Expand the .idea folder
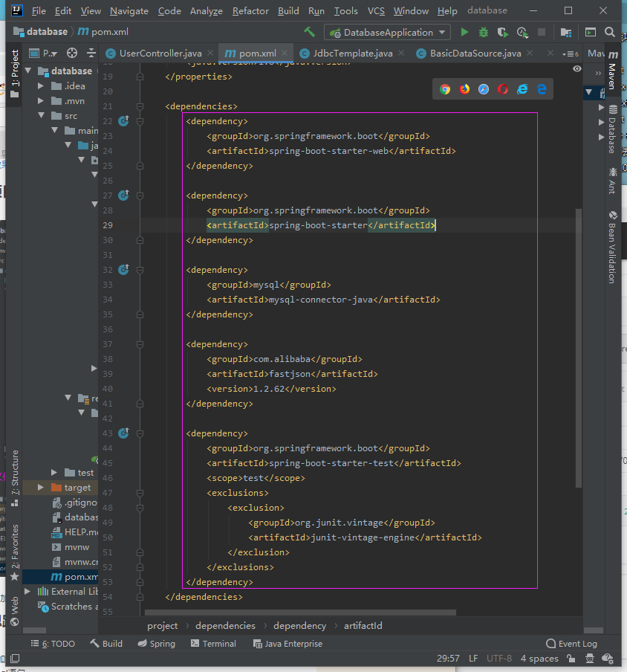This screenshot has height=672, width=627. point(41,85)
